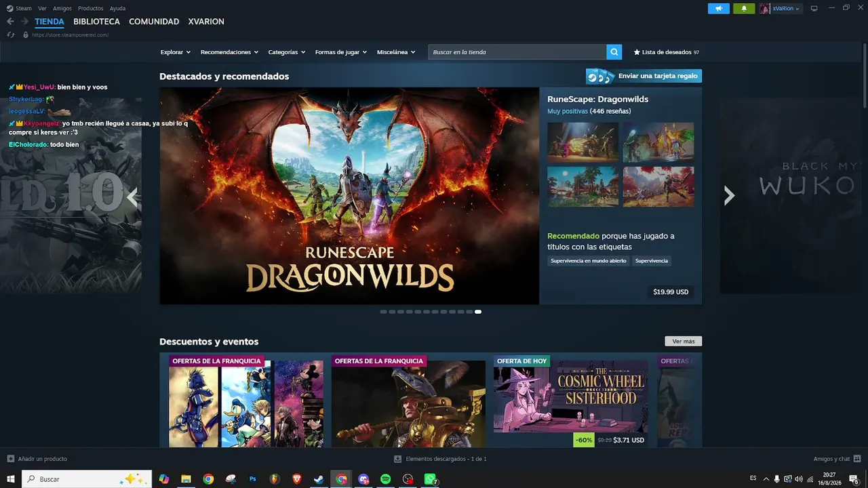The width and height of the screenshot is (868, 488).
Task: Go back with the back arrow
Action: coord(10,22)
